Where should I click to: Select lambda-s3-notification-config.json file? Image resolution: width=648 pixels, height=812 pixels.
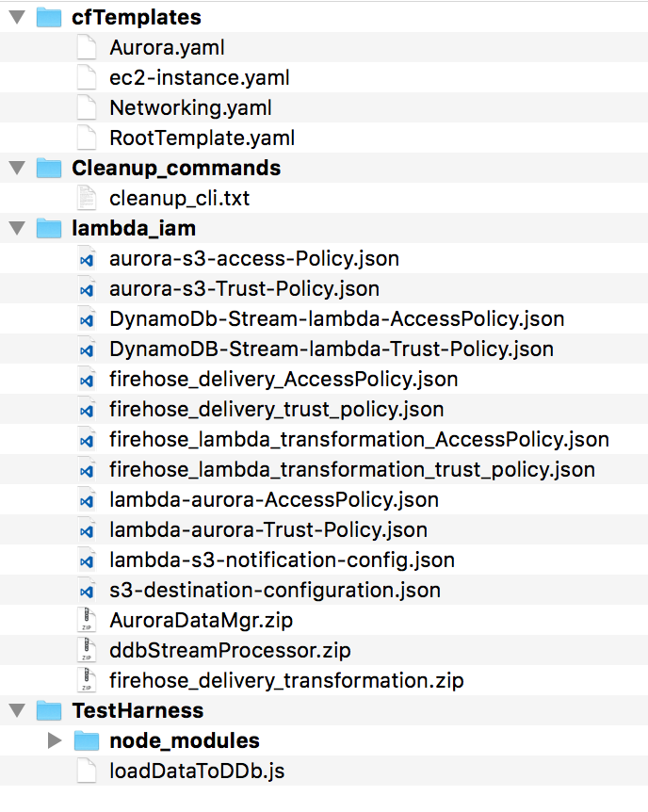pos(324,560)
